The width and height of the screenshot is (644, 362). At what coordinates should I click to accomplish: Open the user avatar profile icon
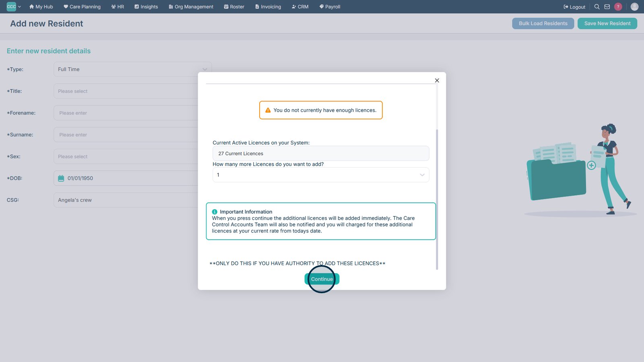point(634,7)
